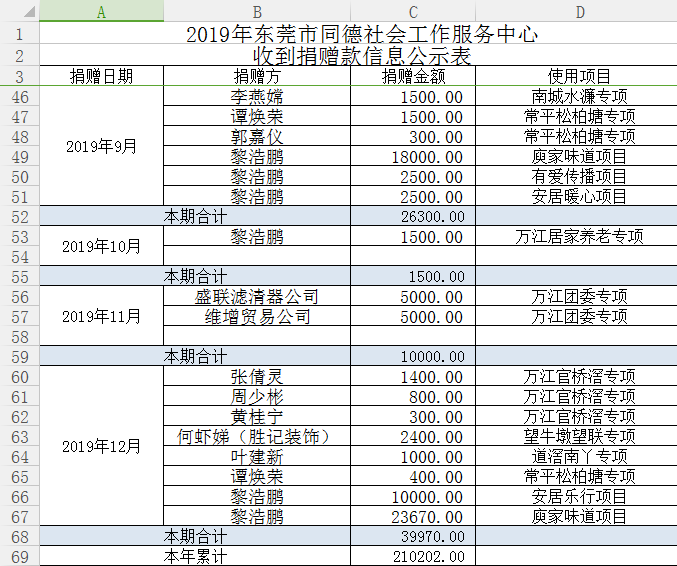677x566 pixels.
Task: Click the subtotal amount 39970.00
Action: click(413, 536)
